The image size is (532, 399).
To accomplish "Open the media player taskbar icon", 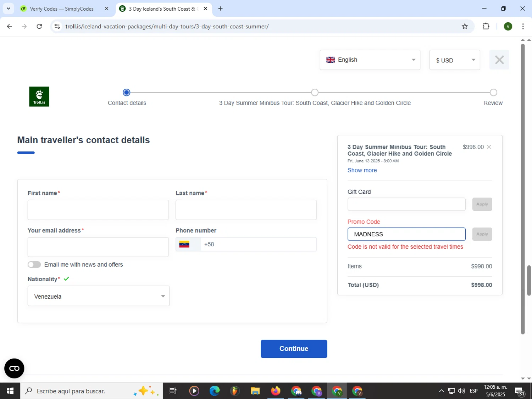I will tap(194, 391).
